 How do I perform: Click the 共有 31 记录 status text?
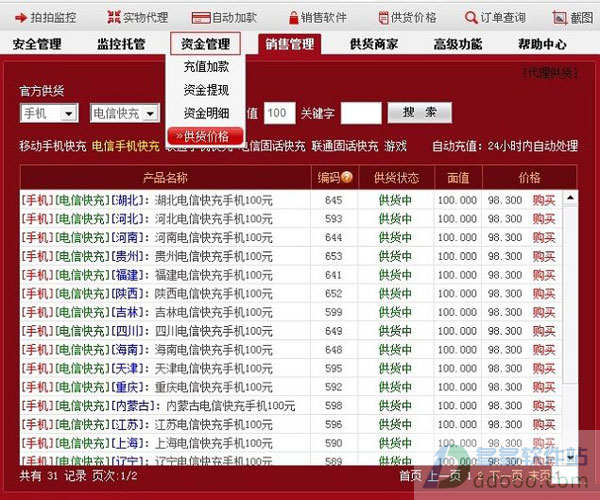53,476
